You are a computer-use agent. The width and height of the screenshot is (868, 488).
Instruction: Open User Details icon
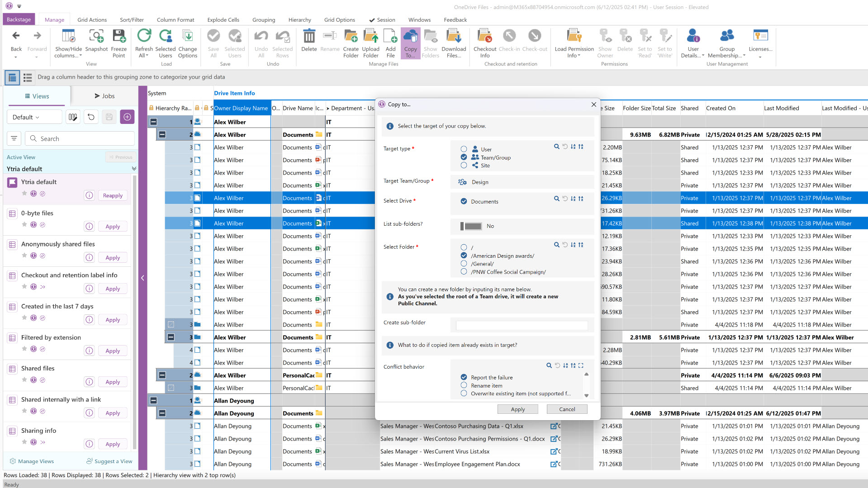tap(693, 36)
